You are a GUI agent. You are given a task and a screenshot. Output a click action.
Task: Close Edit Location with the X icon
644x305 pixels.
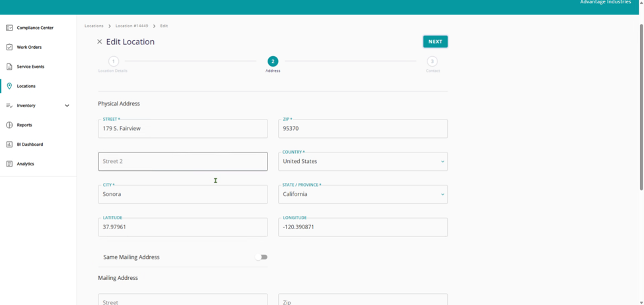click(99, 42)
